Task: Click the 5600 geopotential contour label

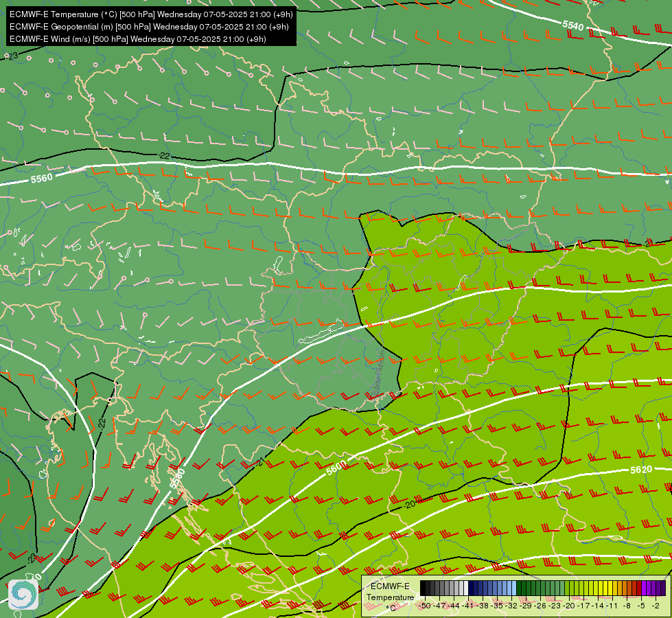Action: (336, 468)
